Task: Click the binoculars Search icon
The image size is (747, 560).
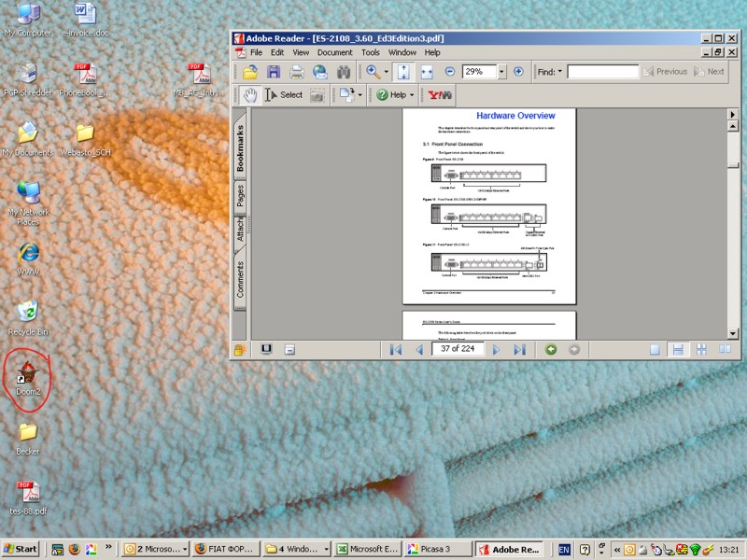Action: point(343,72)
